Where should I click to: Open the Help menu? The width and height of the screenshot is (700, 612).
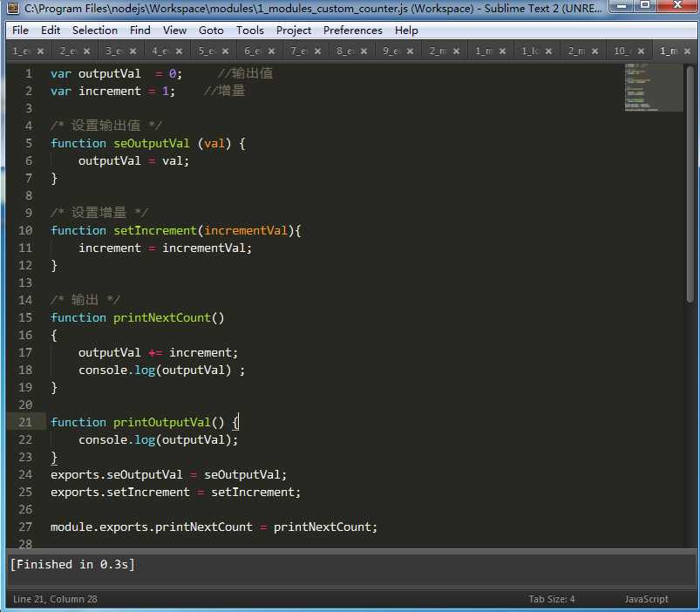coord(406,30)
